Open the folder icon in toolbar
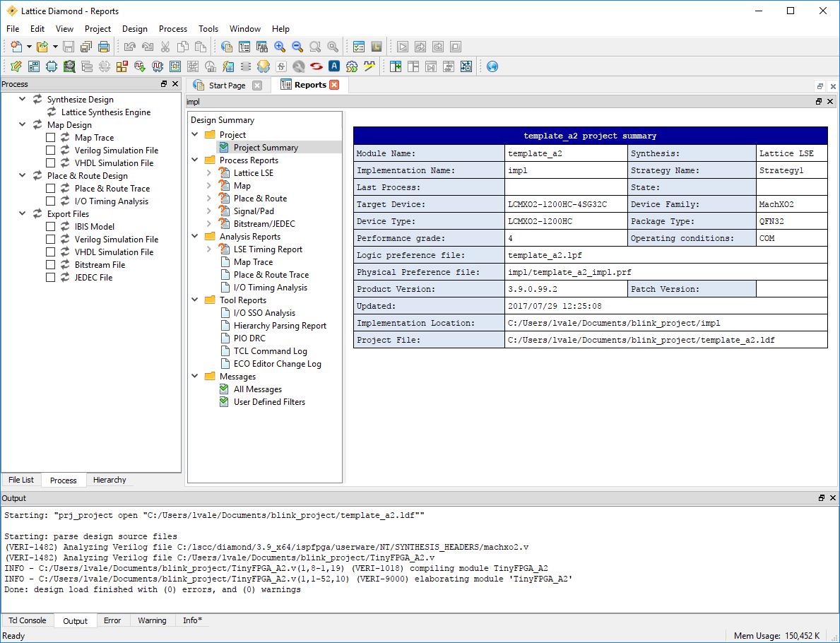Image resolution: width=840 pixels, height=643 pixels. pos(42,47)
